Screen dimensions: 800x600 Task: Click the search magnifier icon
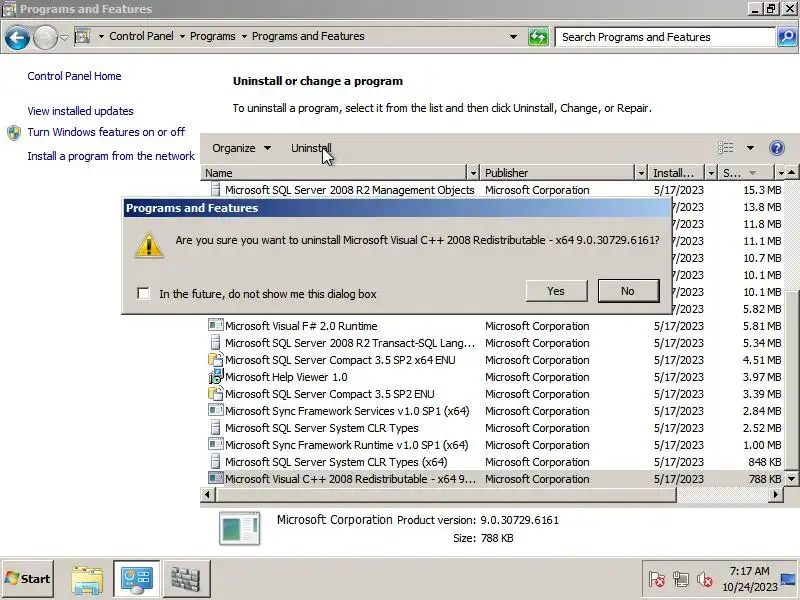click(x=787, y=37)
